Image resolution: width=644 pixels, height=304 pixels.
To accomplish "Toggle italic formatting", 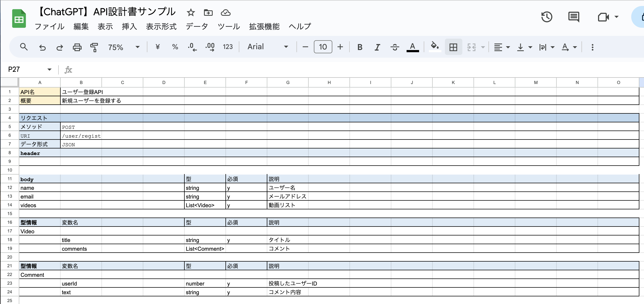I will (x=377, y=47).
